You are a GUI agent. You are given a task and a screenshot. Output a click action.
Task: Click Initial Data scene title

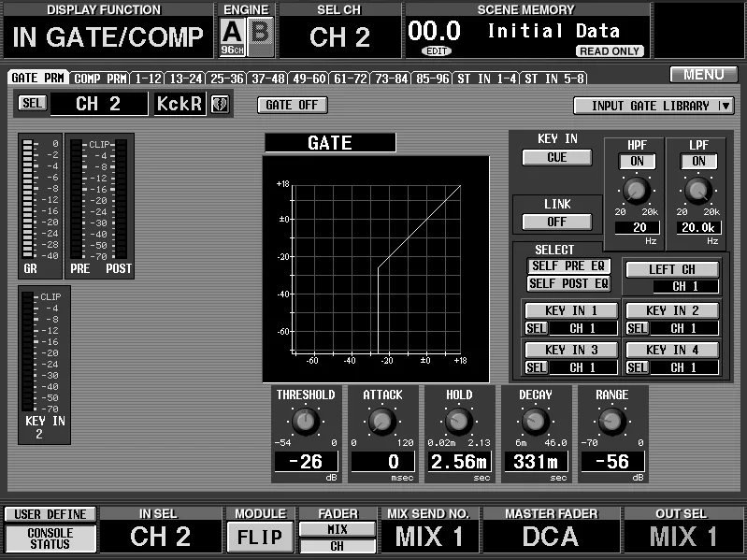click(554, 31)
